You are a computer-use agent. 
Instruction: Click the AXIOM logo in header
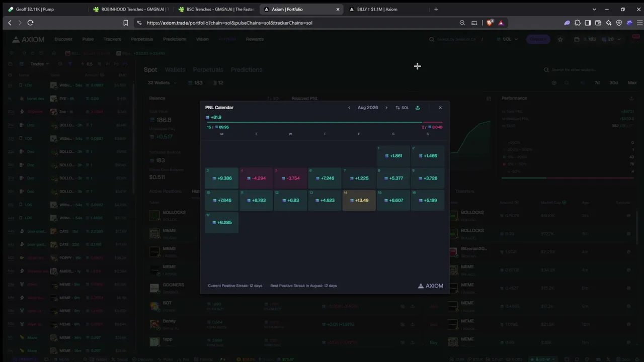tap(28, 39)
